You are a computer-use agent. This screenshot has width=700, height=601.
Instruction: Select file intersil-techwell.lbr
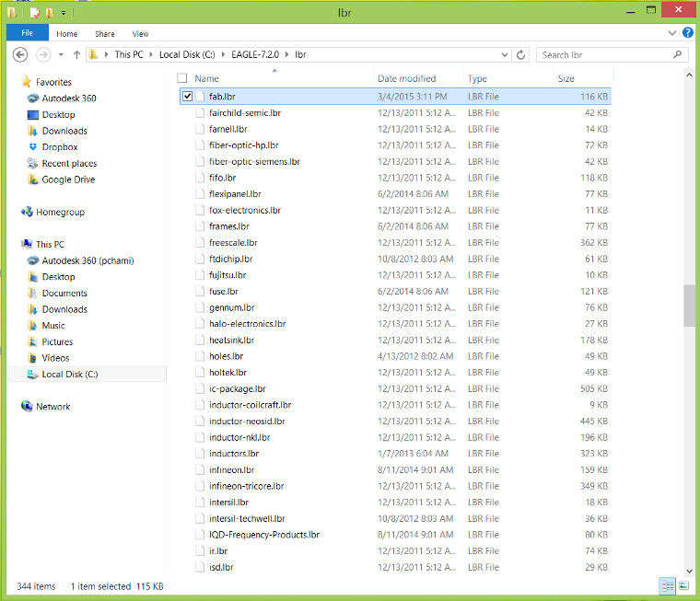pyautogui.click(x=247, y=518)
